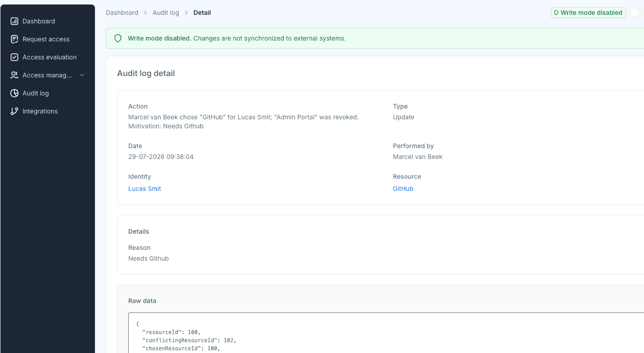The image size is (644, 353).
Task: Open the Lucas Smit identity link
Action: tap(144, 189)
